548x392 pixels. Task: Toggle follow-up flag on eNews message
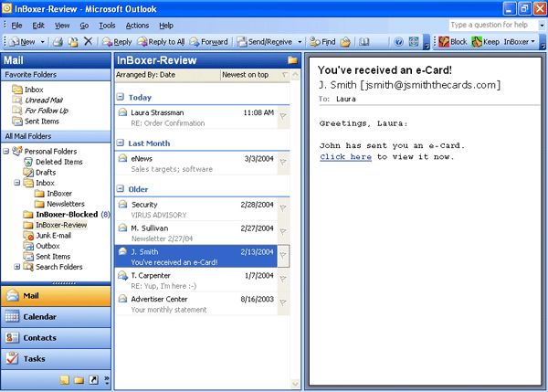pyautogui.click(x=283, y=163)
